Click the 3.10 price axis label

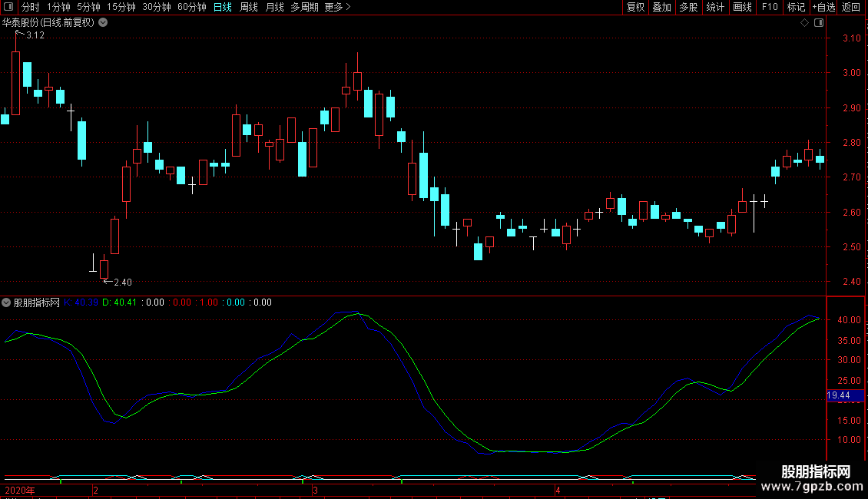point(852,38)
